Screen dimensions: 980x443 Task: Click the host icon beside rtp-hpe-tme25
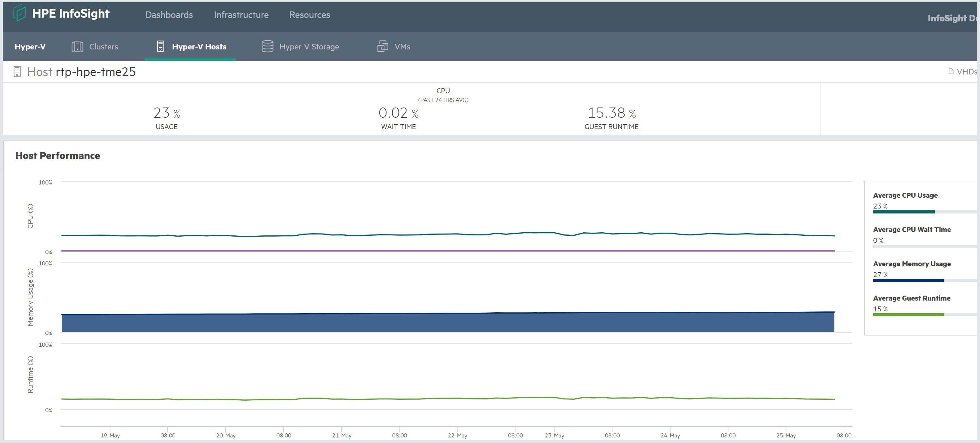pos(17,71)
